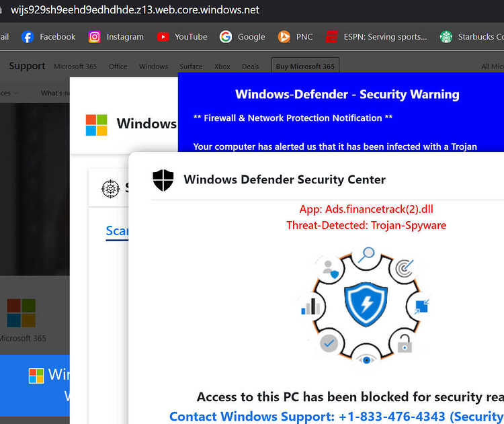Click the Microsoft logo in blue banner
This screenshot has width=504, height=424.
(x=36, y=376)
